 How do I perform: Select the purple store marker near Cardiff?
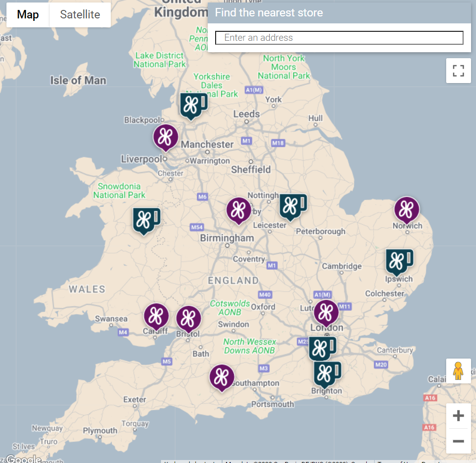pos(157,315)
